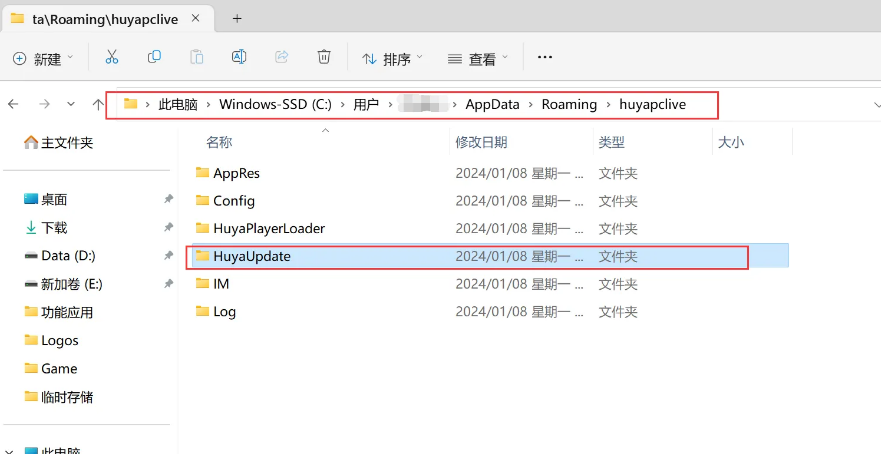This screenshot has height=454, width=881.
Task: Click the Rename icon in toolbar
Action: click(239, 58)
